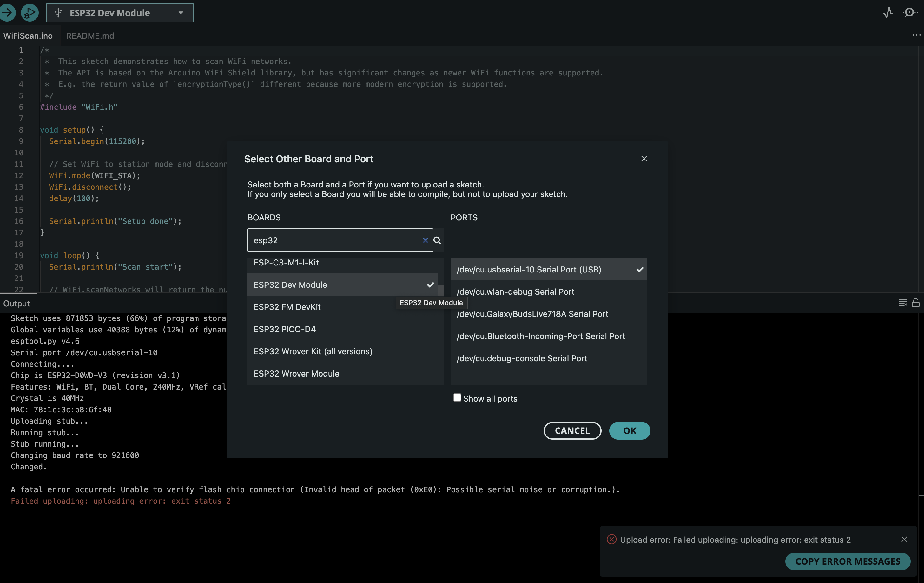Confirm selection with OK button
This screenshot has height=583, width=924.
point(629,431)
